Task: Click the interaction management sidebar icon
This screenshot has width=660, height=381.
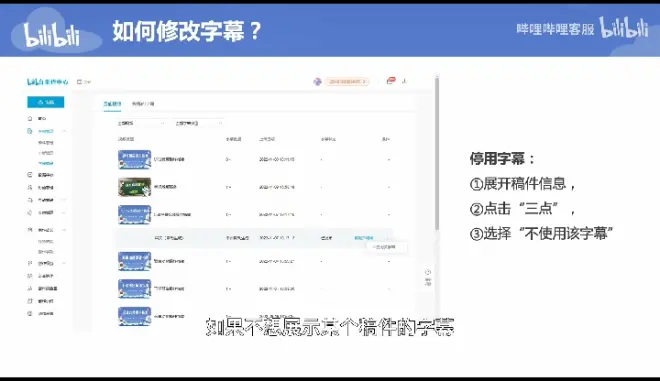Action: point(29,200)
